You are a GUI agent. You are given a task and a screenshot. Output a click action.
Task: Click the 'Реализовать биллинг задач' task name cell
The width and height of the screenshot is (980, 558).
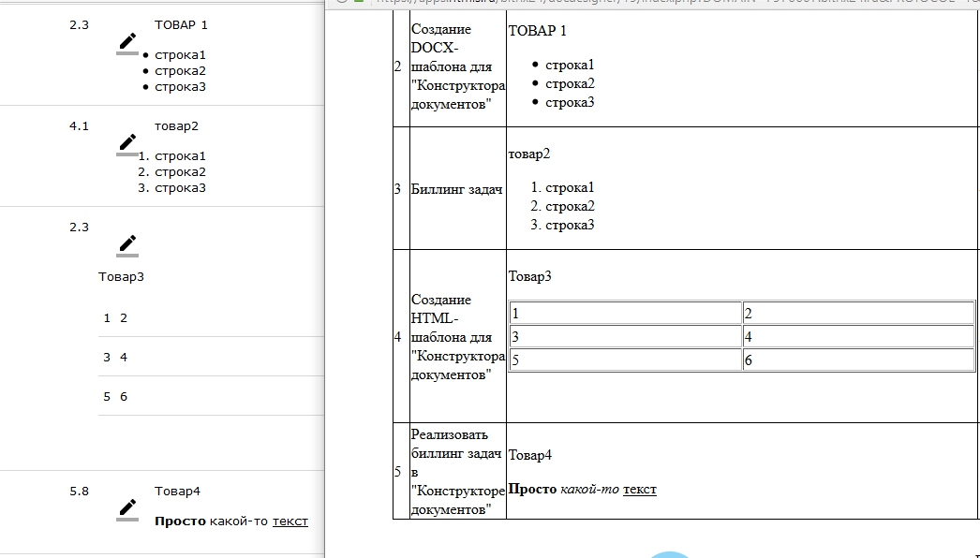[x=457, y=472]
